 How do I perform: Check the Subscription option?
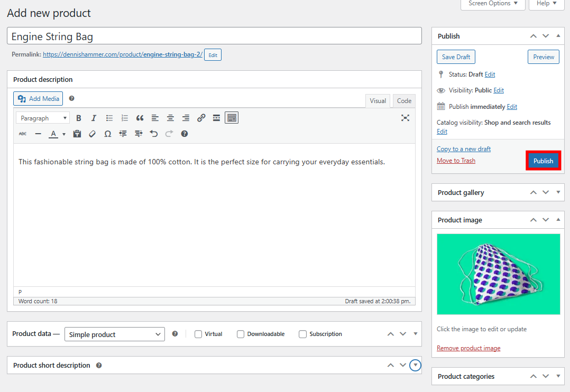pos(302,334)
